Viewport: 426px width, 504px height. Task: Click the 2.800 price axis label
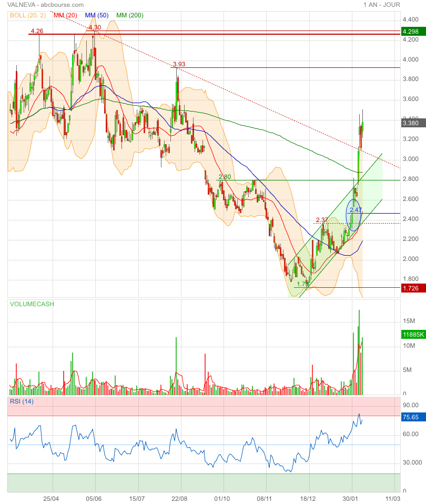pos(411,179)
